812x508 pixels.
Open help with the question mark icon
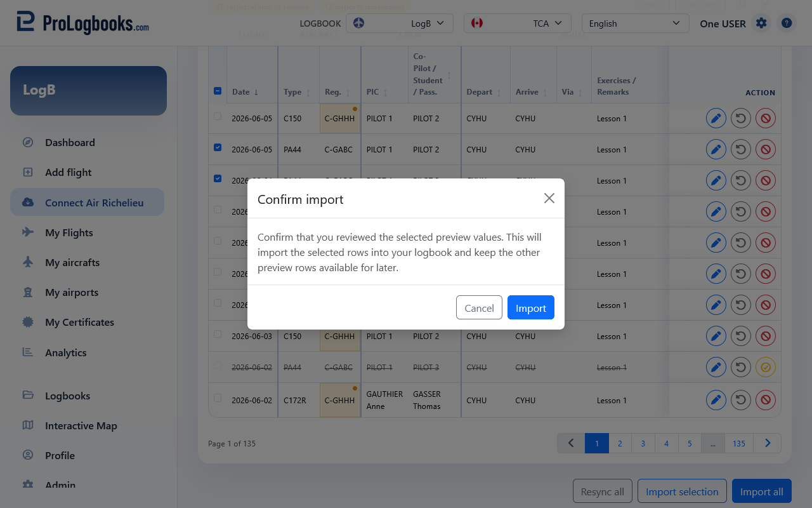(787, 23)
